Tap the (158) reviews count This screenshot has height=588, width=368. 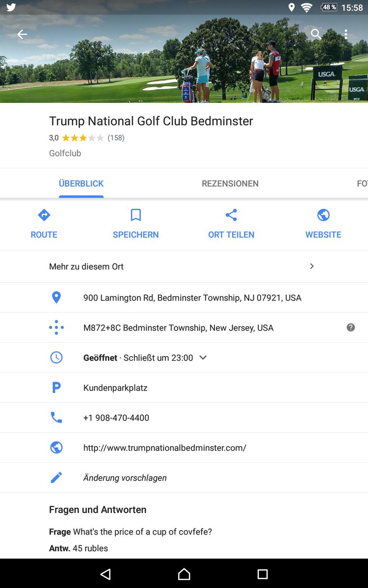(116, 138)
